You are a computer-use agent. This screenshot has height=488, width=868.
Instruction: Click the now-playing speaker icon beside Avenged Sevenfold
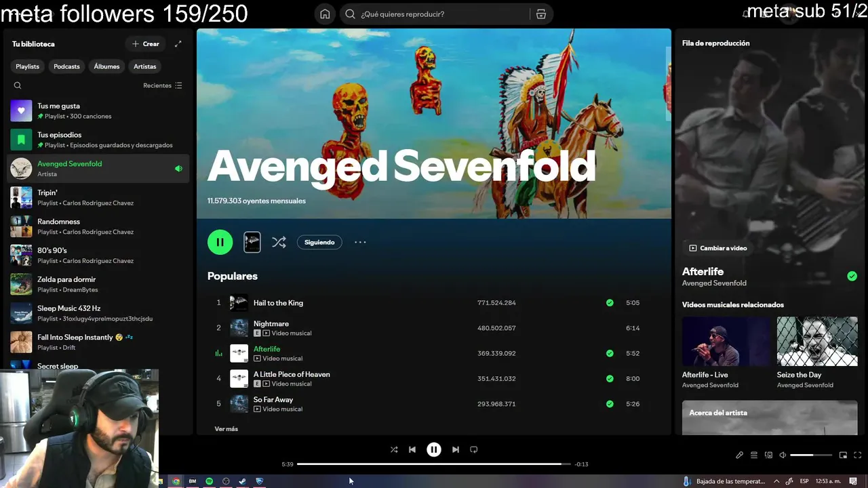[x=178, y=169]
